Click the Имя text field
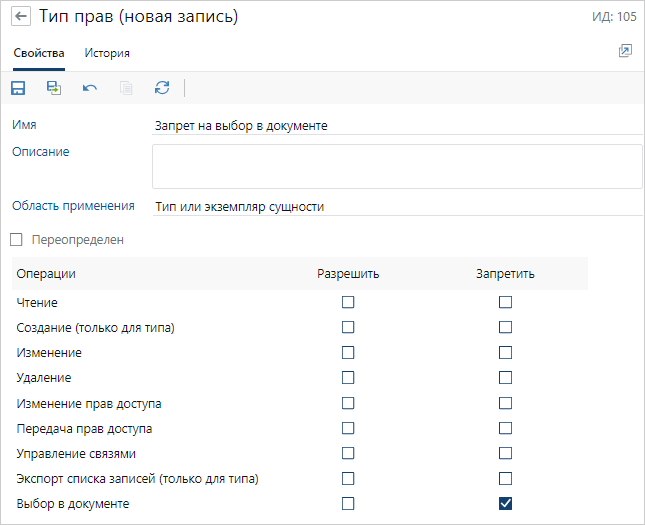This screenshot has width=645, height=525. (396, 126)
